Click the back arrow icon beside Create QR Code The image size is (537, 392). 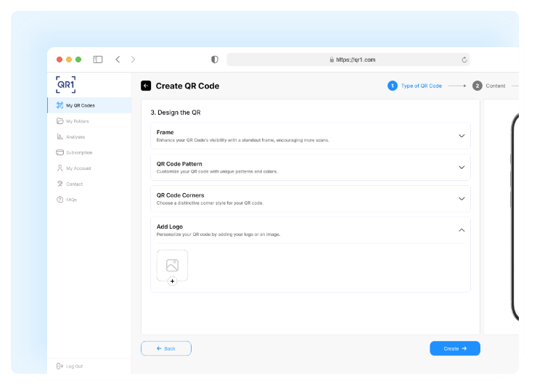click(146, 86)
